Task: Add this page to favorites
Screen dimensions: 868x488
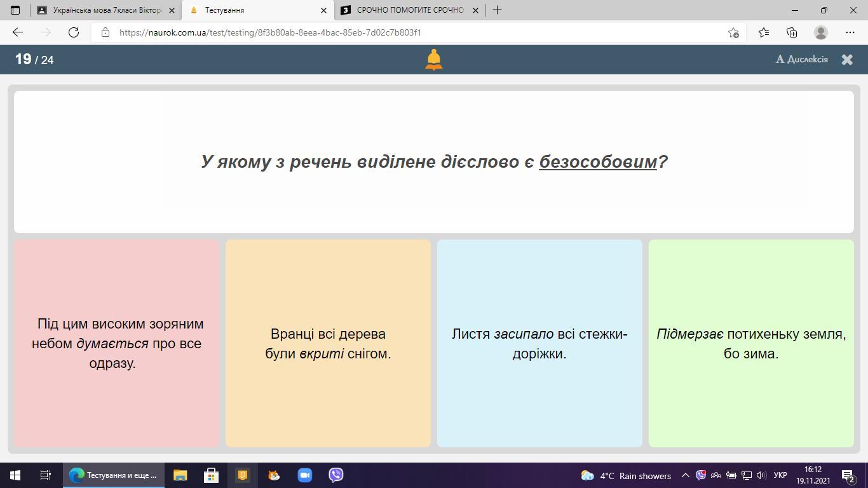Action: [733, 32]
